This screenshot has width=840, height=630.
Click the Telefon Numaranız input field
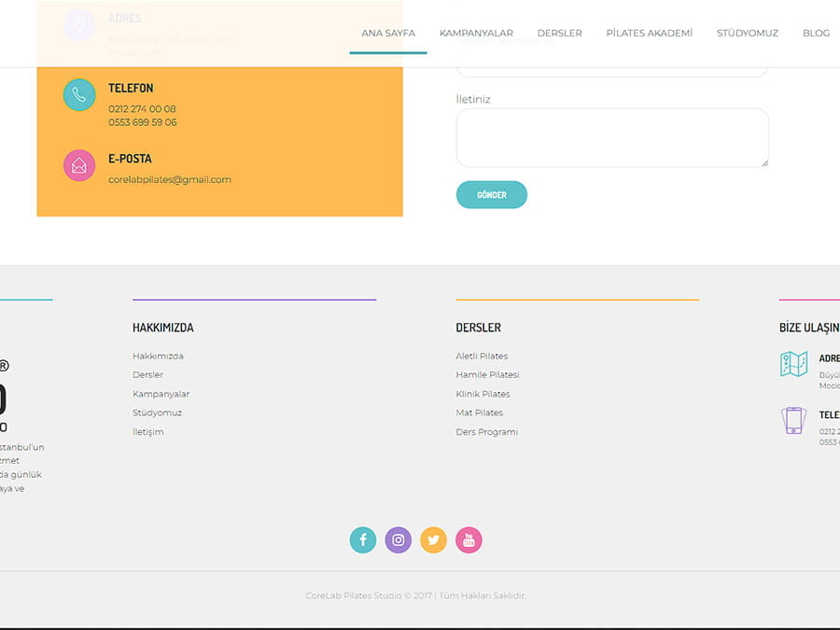click(612, 71)
